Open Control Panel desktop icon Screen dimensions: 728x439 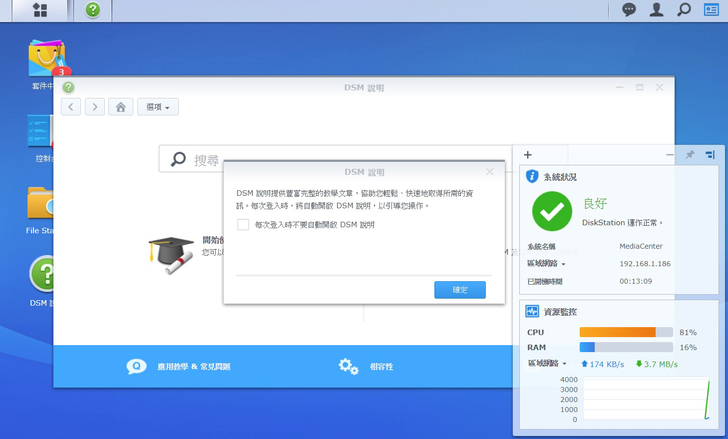[x=40, y=131]
